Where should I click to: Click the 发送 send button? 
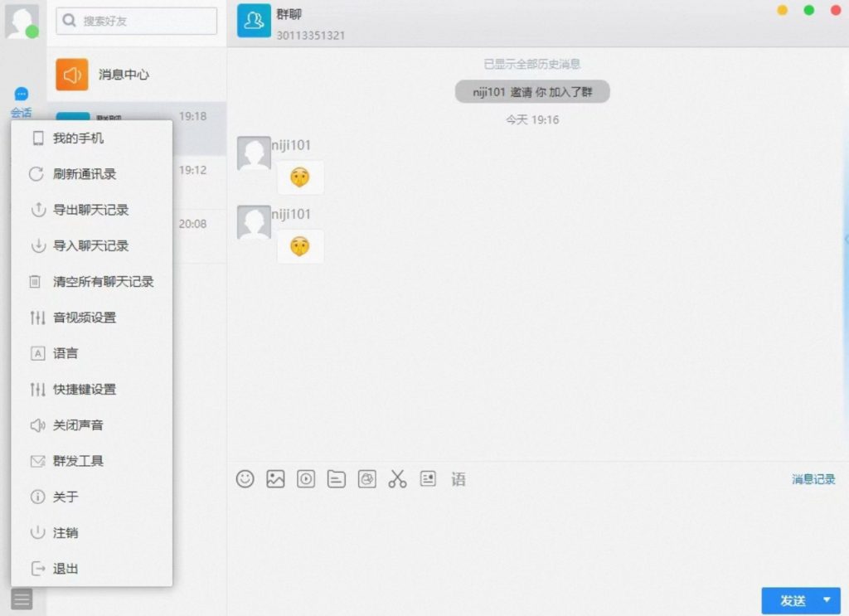coord(793,600)
